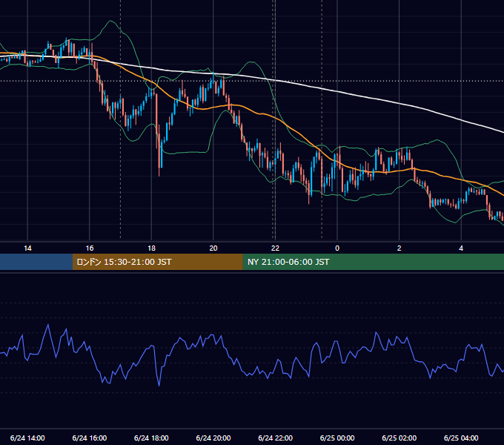Click the 16 hour axis label
Viewport: 504px width, 445px height.
point(90,248)
